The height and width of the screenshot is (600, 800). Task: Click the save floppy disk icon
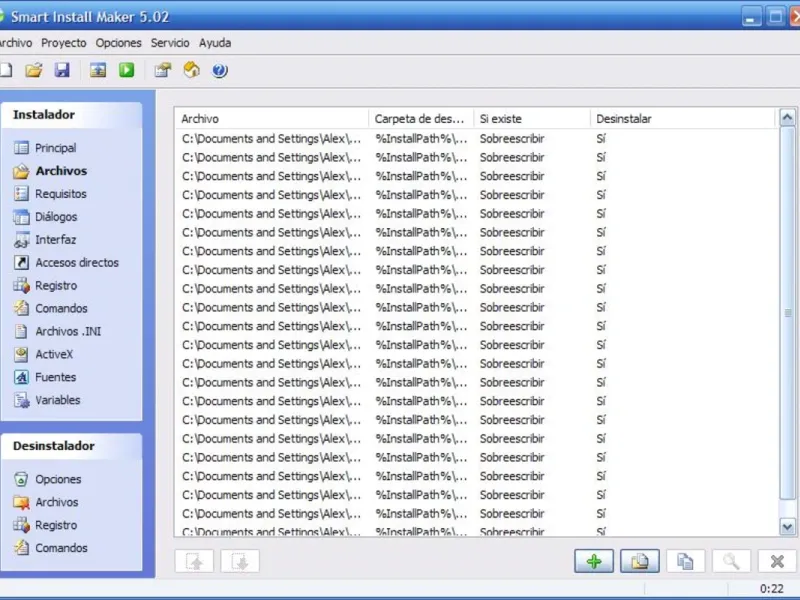click(x=62, y=70)
